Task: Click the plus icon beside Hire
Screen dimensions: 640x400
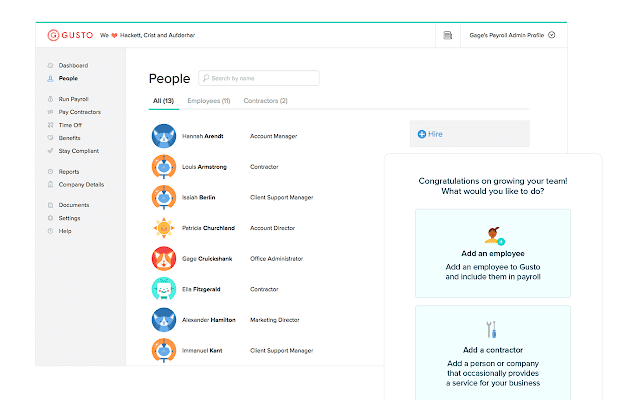Action: (x=422, y=133)
